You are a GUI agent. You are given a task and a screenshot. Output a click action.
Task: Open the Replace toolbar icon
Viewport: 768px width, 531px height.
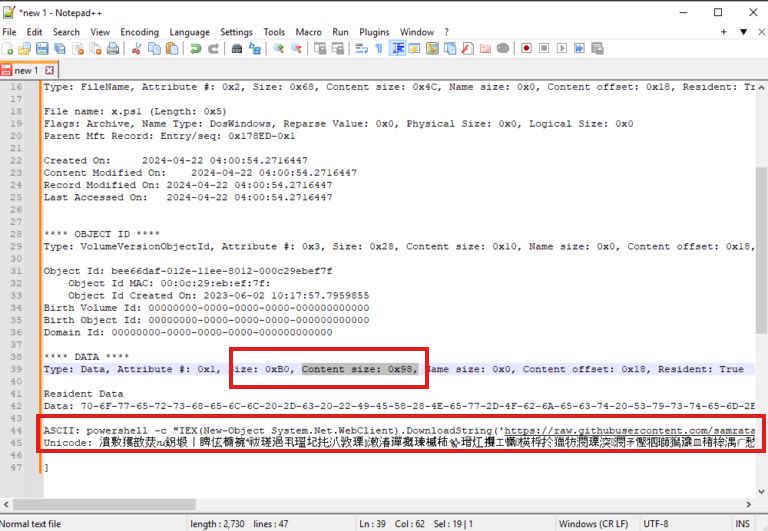tap(255, 48)
